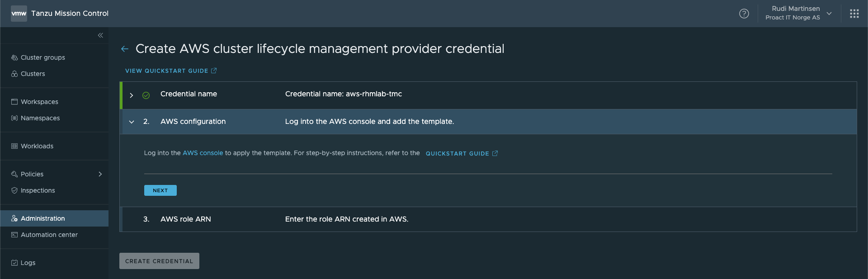Click external link icon next to View Quickstart Guide

click(214, 71)
